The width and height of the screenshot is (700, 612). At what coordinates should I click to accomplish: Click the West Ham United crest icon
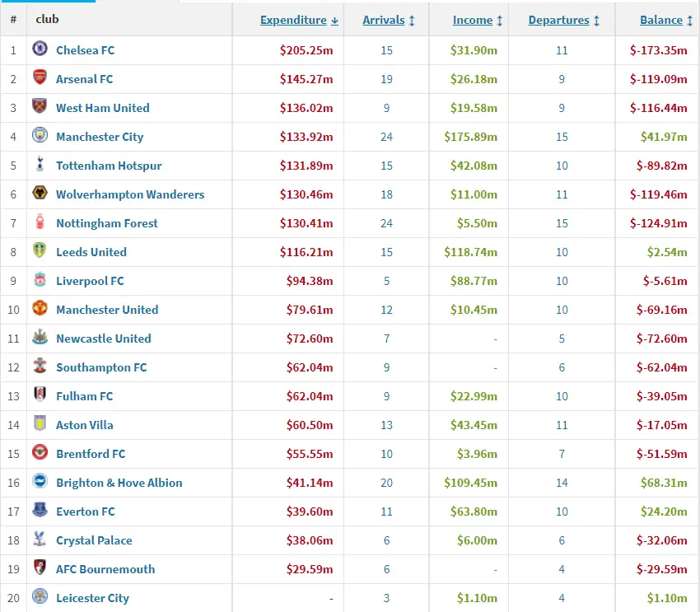(x=40, y=108)
